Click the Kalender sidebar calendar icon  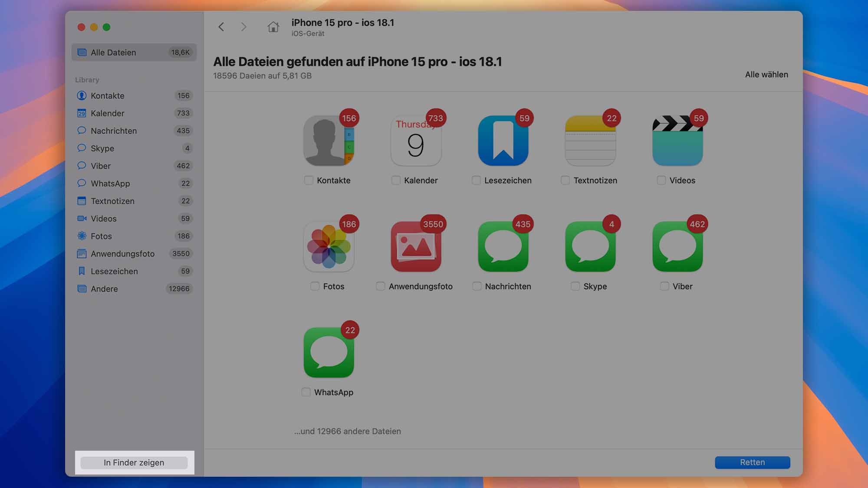(82, 113)
